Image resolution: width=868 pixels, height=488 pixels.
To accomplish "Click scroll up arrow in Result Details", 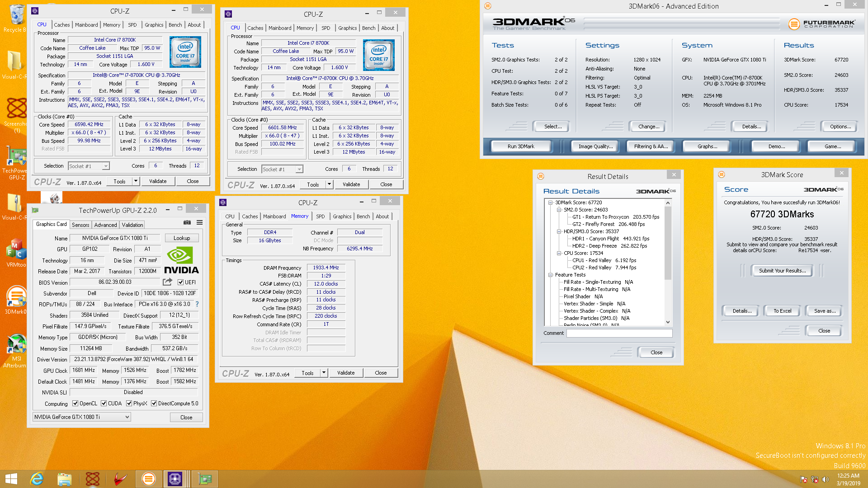I will coord(668,203).
